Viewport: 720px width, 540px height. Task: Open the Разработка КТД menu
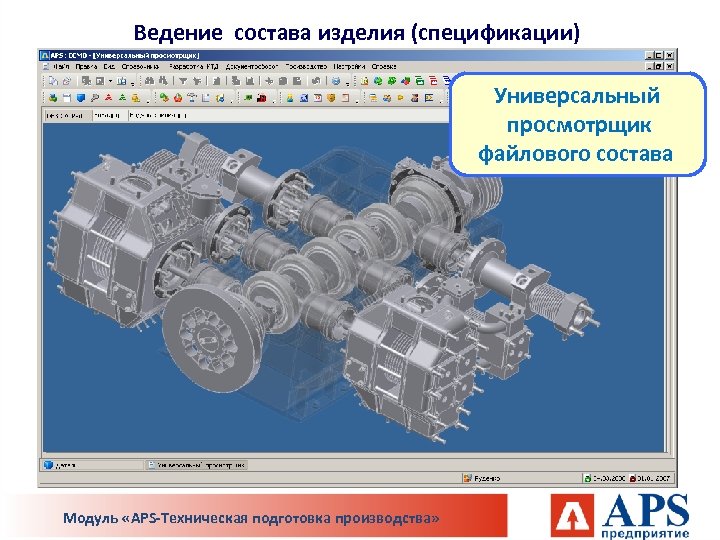[193, 67]
